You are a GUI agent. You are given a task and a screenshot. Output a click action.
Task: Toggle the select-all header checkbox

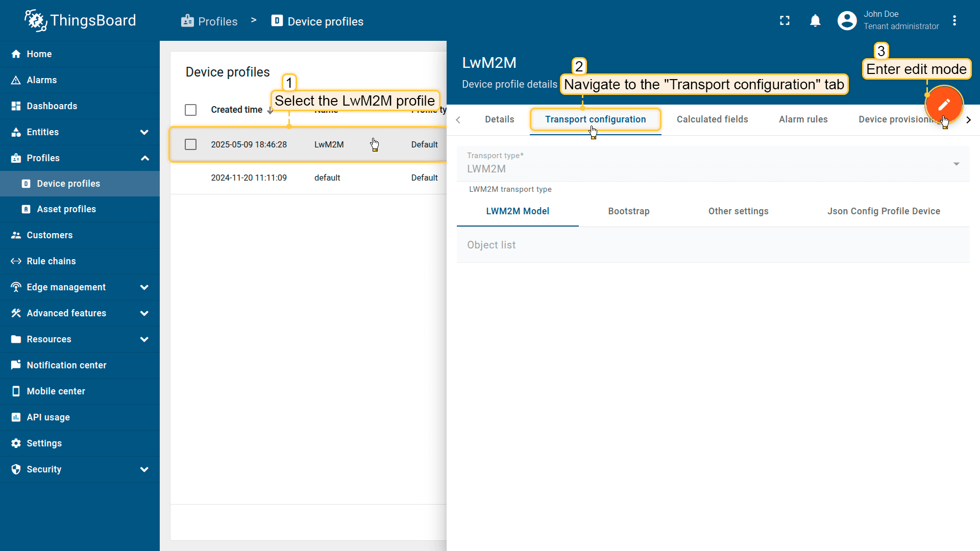pos(190,110)
